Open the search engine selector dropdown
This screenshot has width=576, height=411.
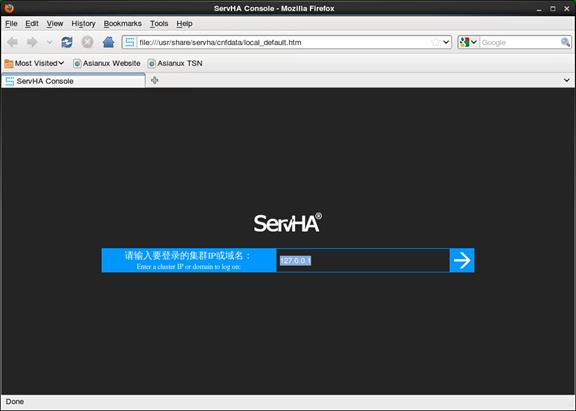click(468, 42)
